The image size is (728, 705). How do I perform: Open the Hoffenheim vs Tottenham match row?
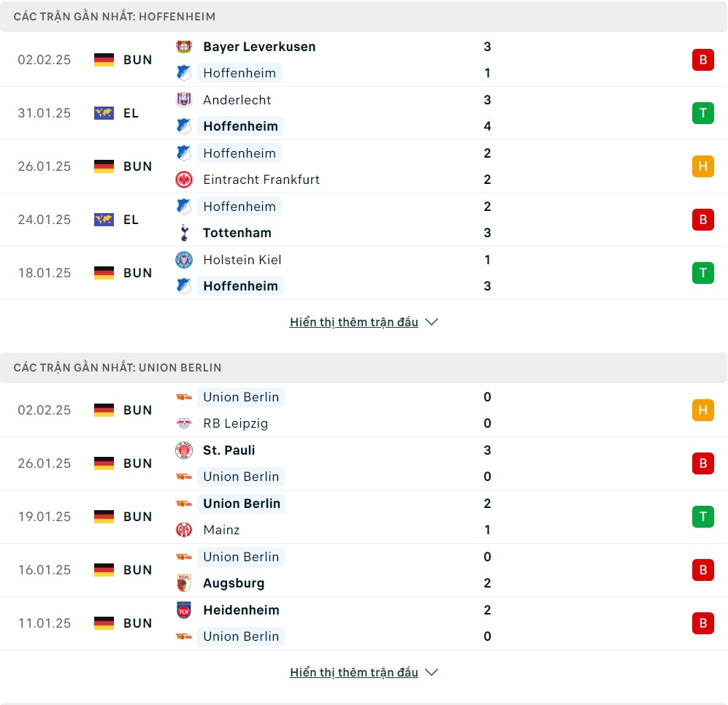pos(364,220)
